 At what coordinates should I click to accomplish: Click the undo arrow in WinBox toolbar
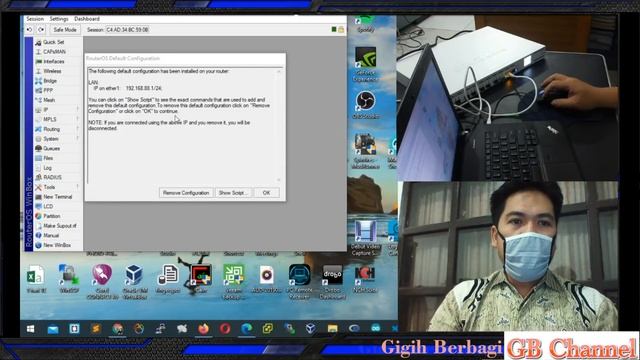(29, 30)
